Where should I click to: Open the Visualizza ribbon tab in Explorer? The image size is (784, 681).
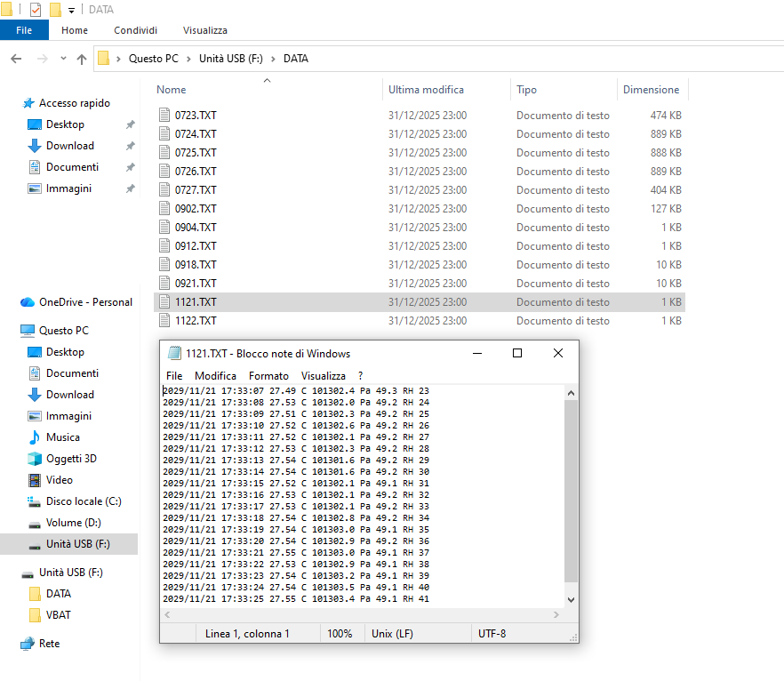click(205, 30)
